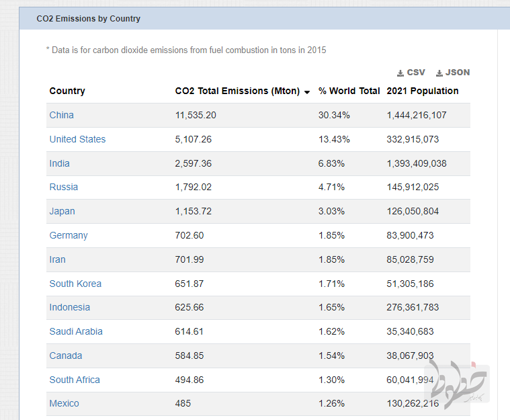Click Saudi Arabia's population 35,340,683

point(410,331)
